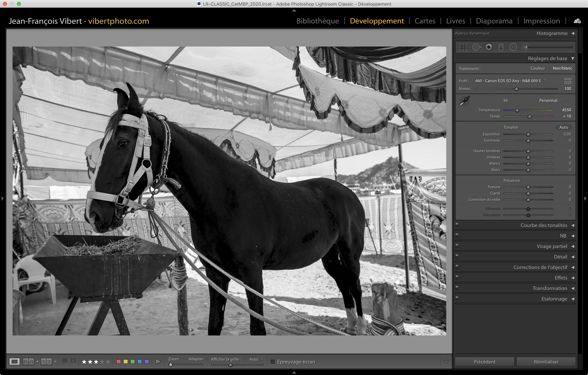Viewport: 588px width, 375px height.
Task: Open the BB white balance preset dropdown
Action: pos(551,101)
